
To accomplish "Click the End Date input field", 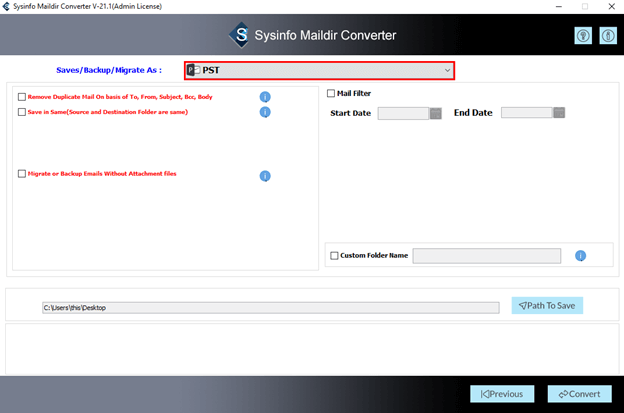I will (x=527, y=113).
